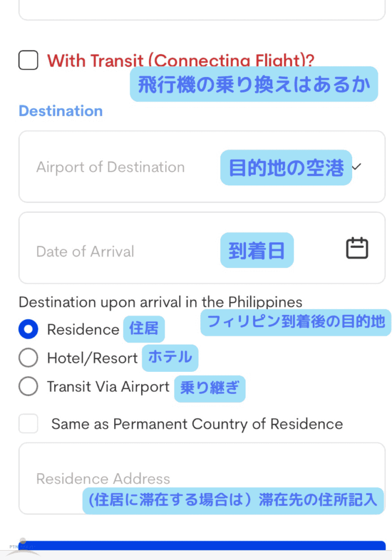Enable Same as Permanent Country of Residence checkbox
The height and width of the screenshot is (560, 392).
coord(28,424)
